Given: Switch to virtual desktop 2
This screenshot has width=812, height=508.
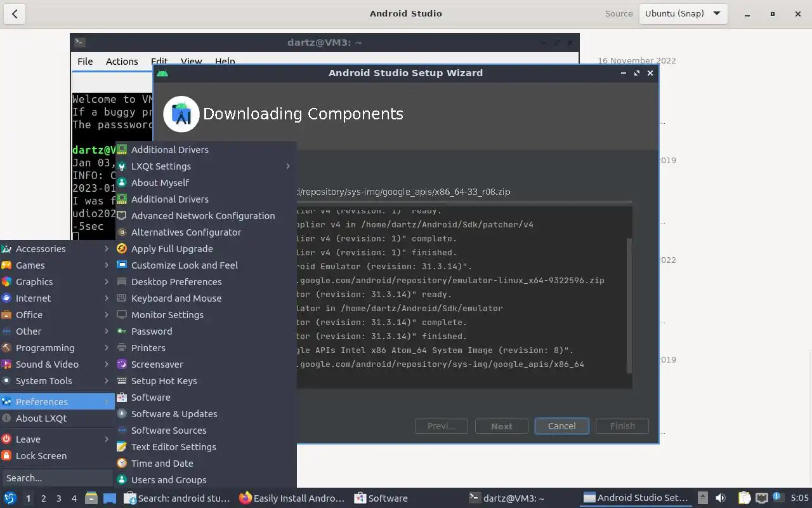Looking at the screenshot, I should [x=43, y=498].
